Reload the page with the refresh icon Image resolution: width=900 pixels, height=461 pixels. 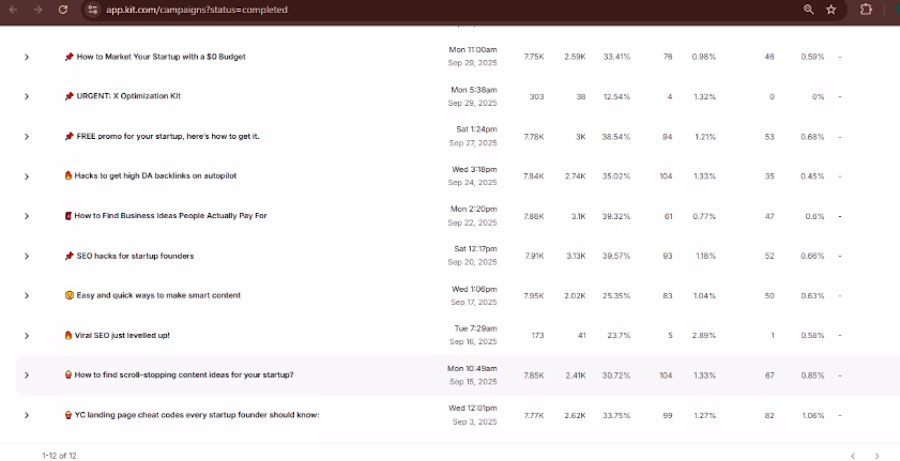tap(63, 9)
